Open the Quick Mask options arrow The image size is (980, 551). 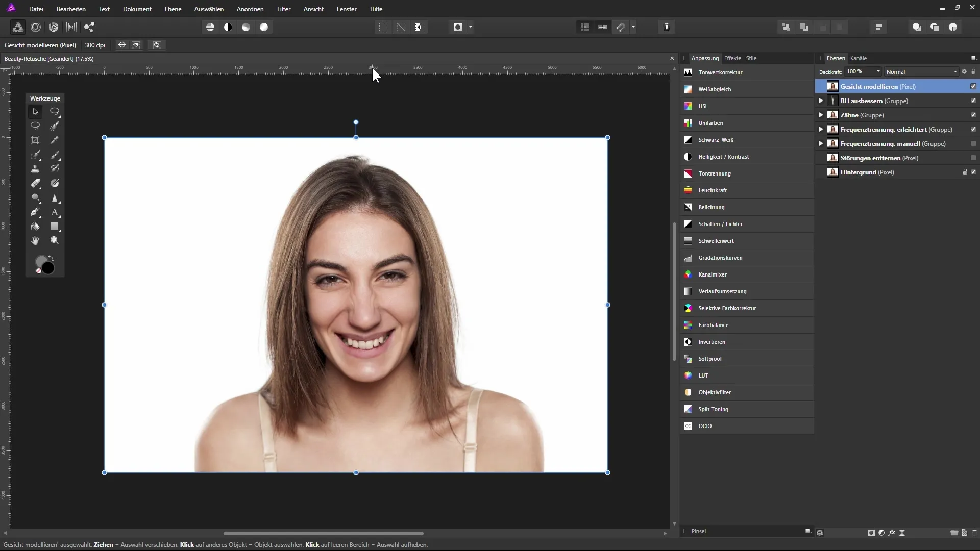(x=471, y=27)
